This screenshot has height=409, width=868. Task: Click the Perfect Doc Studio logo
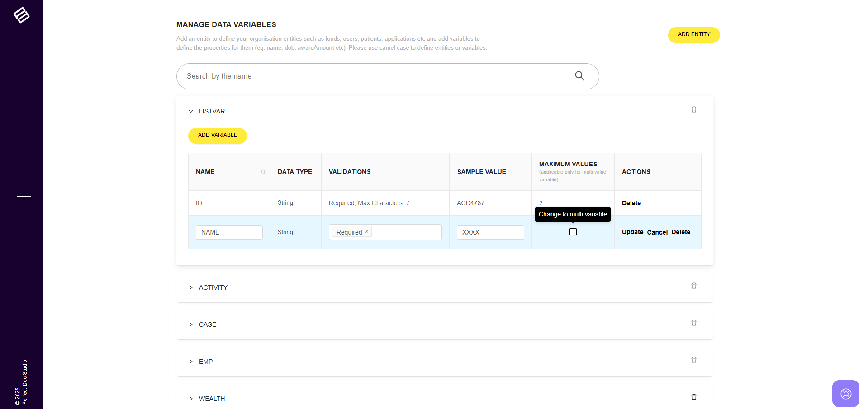pos(21,15)
